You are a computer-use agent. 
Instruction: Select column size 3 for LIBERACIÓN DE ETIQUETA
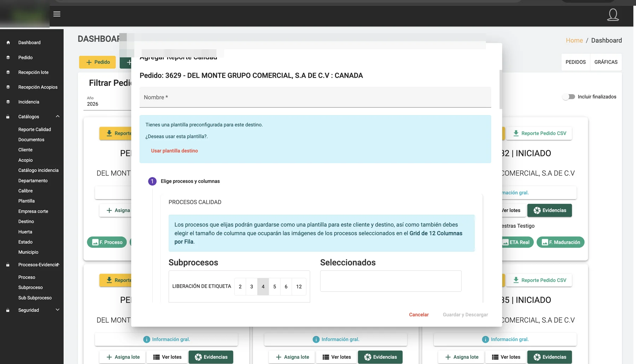(x=252, y=286)
